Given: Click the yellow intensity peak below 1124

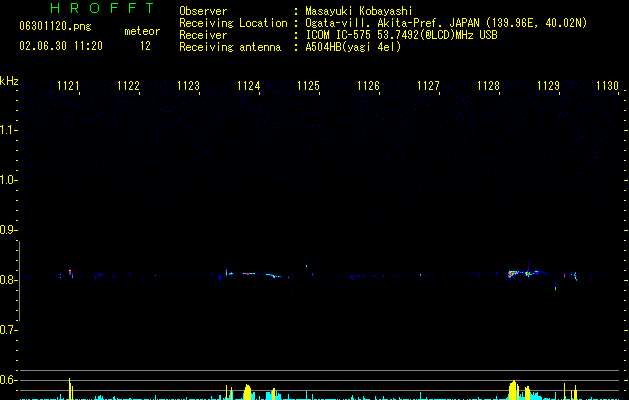Looking at the screenshot, I should pyautogui.click(x=248, y=392).
